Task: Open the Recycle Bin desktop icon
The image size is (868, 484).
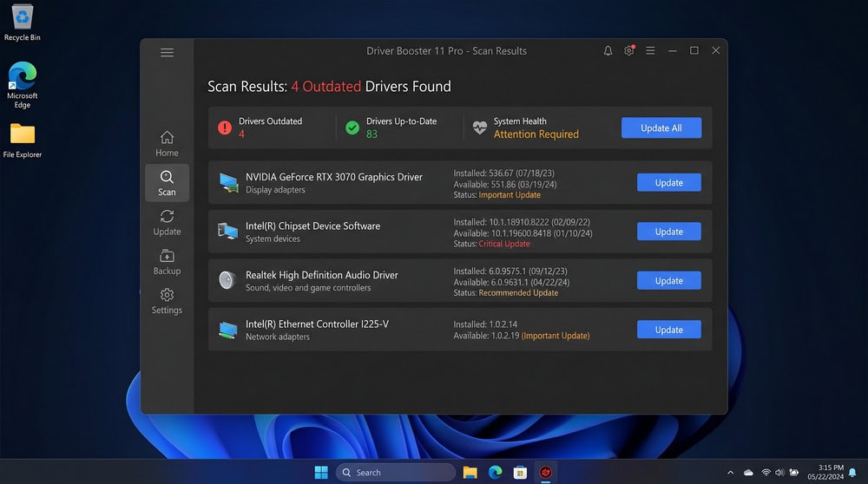Action: [x=23, y=23]
